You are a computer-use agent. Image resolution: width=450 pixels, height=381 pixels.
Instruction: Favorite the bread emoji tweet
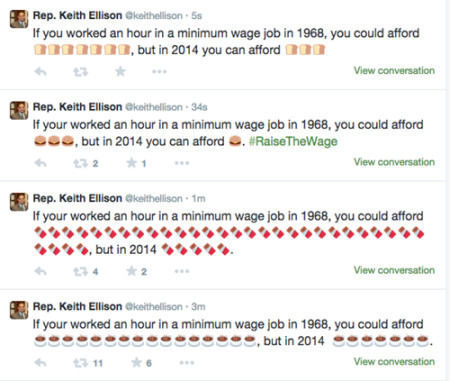(x=120, y=71)
